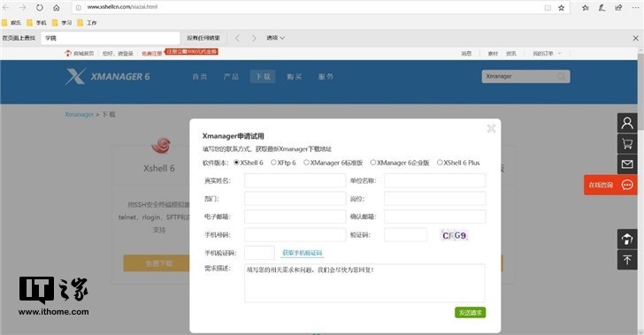This screenshot has height=335, width=644.
Task: Open the shopping cart sidebar icon
Action: tap(627, 144)
